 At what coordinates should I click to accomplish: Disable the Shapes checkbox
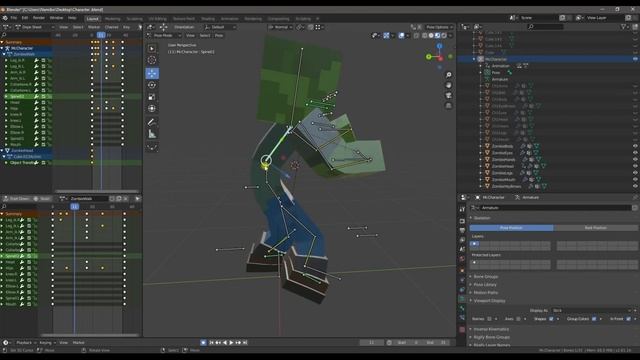coord(551,319)
